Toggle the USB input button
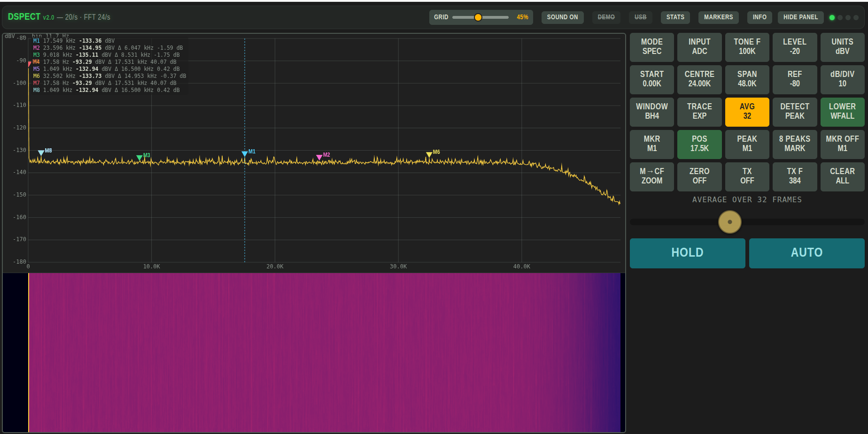 (x=640, y=17)
